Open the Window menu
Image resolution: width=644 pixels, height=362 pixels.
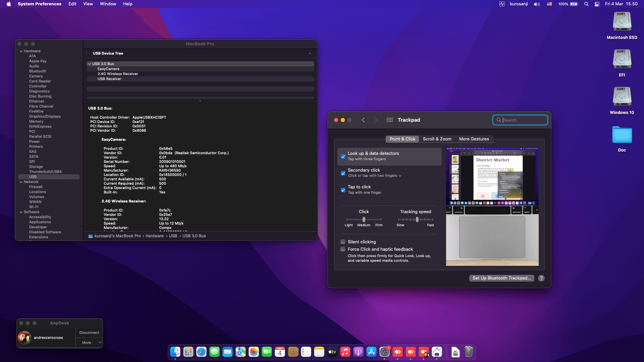coord(108,4)
